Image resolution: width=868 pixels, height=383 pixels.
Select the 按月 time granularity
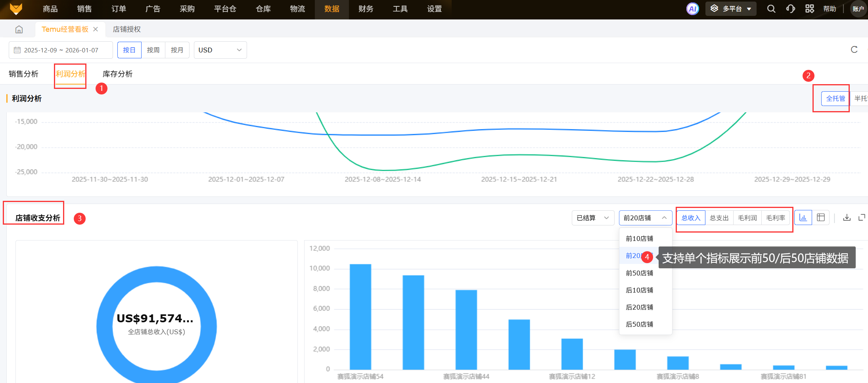pos(177,50)
